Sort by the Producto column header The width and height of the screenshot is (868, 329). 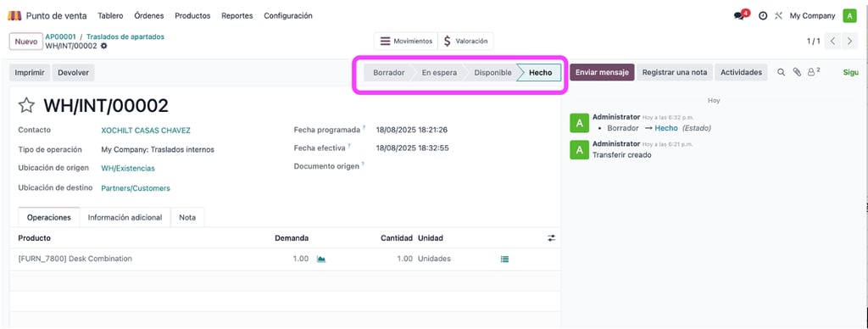pos(34,238)
